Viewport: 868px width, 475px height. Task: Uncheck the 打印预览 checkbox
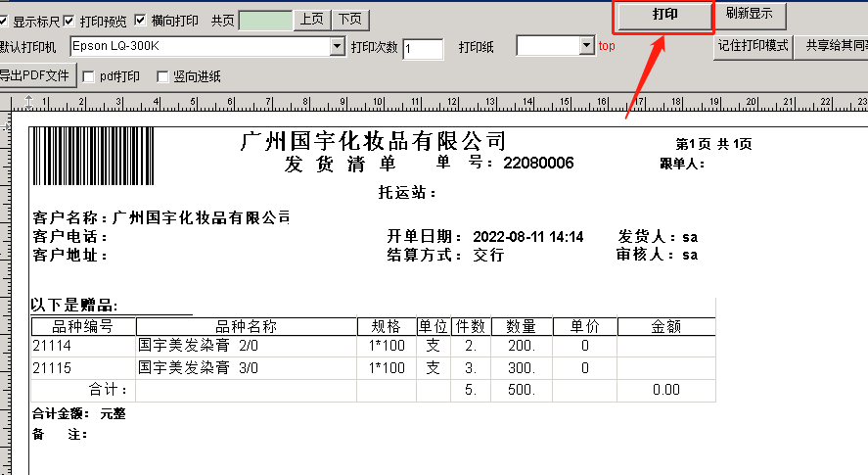[x=69, y=21]
